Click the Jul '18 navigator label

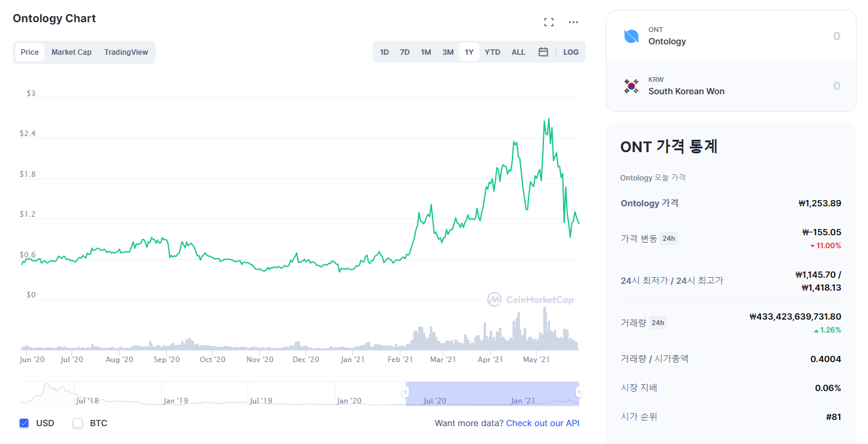[87, 401]
